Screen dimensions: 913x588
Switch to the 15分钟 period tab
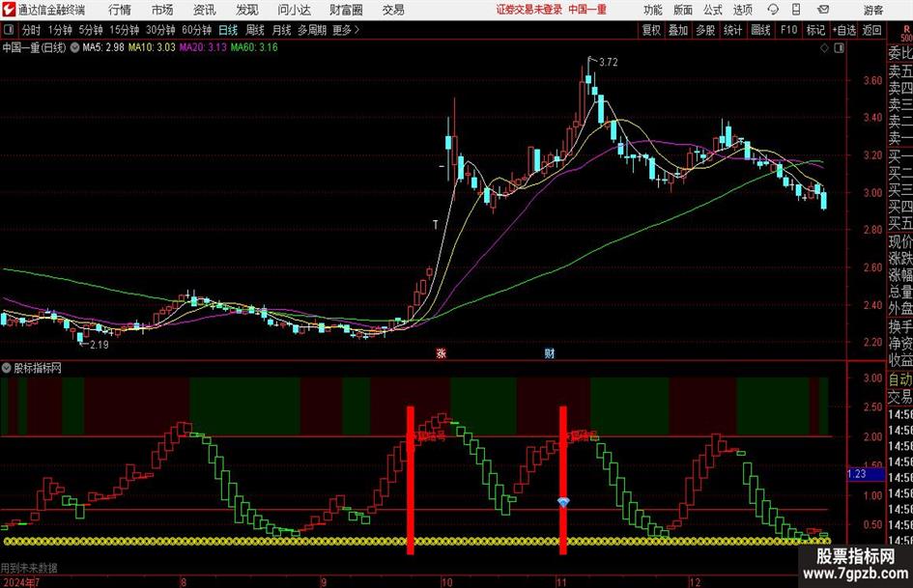(125, 30)
